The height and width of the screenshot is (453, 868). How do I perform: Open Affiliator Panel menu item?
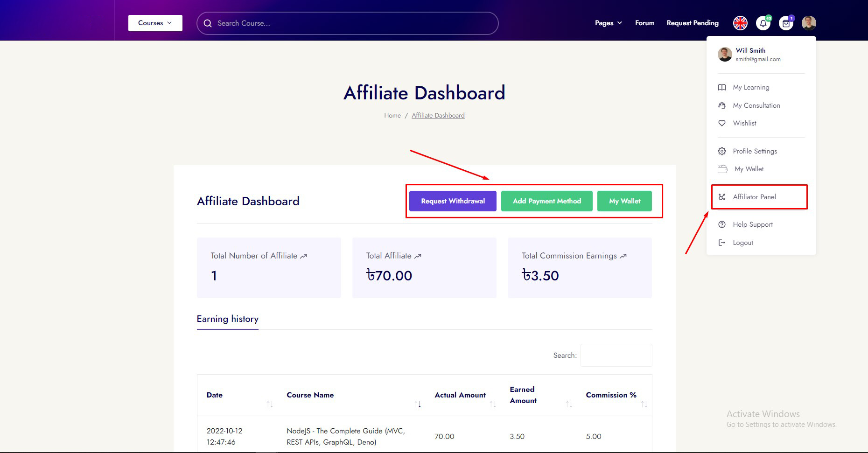pos(754,197)
